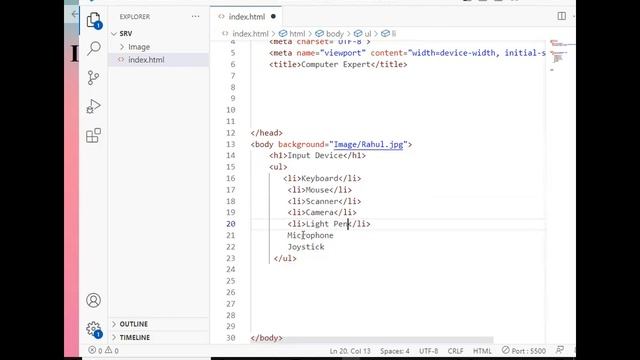This screenshot has height=360, width=640.
Task: Expand the TIMELINE section
Action: coord(135,338)
